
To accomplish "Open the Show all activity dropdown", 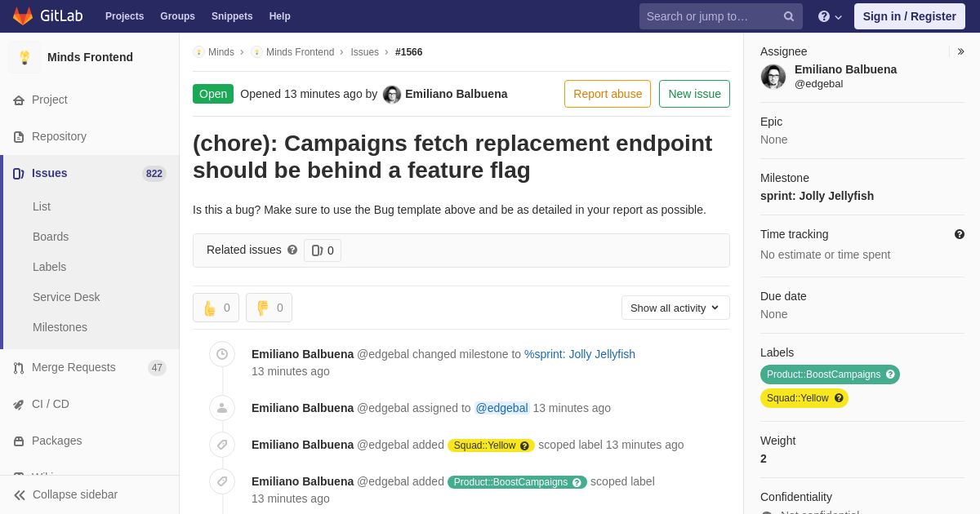I will pos(675,308).
